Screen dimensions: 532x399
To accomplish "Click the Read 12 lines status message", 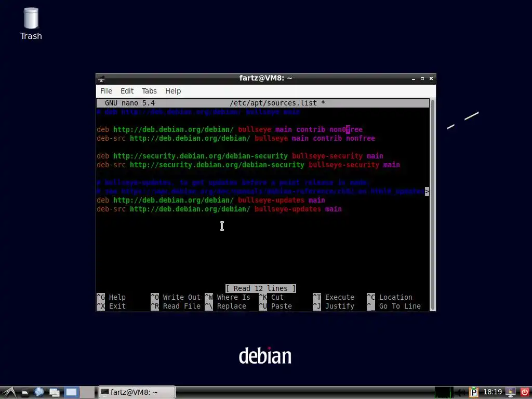I will pos(261,288).
